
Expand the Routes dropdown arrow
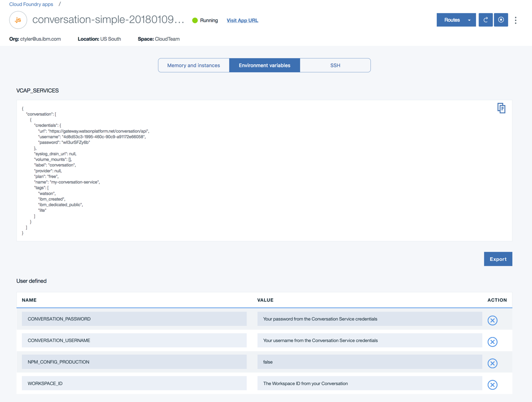click(469, 20)
